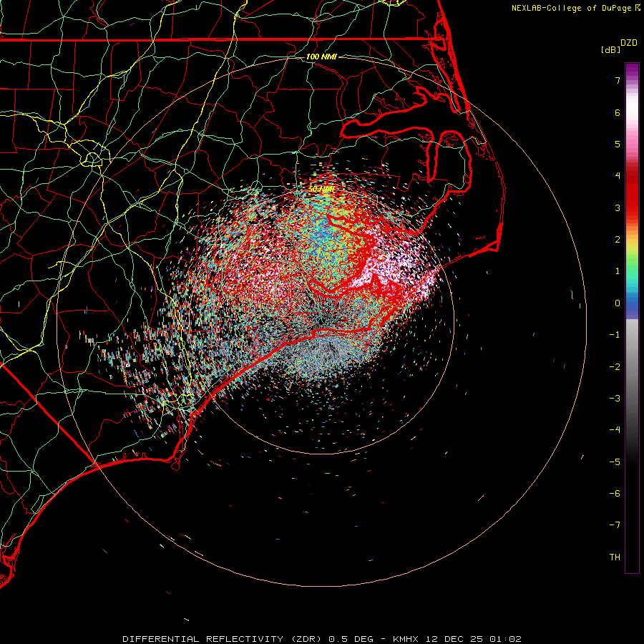644x644 pixels.
Task: Click the colorbar value -4 label
Action: 615,430
